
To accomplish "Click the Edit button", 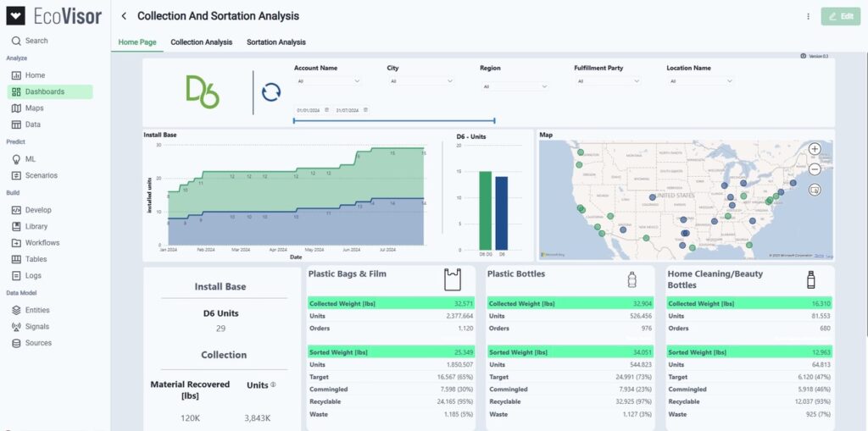I will coord(840,16).
